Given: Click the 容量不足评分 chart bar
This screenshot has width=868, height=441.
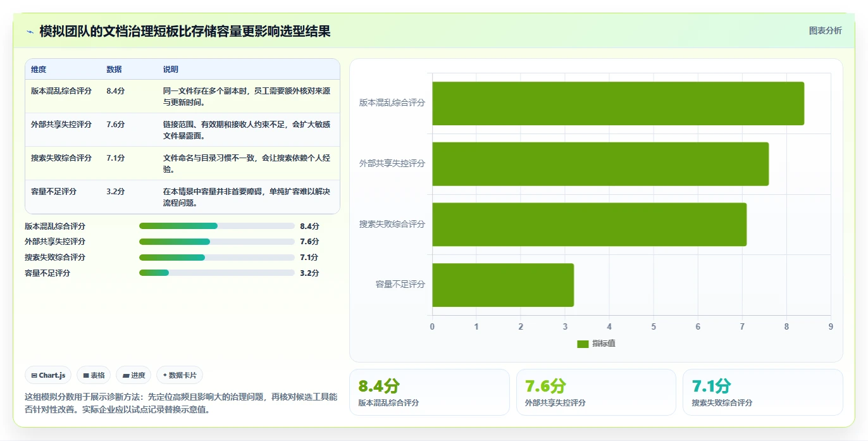Looking at the screenshot, I should [503, 285].
